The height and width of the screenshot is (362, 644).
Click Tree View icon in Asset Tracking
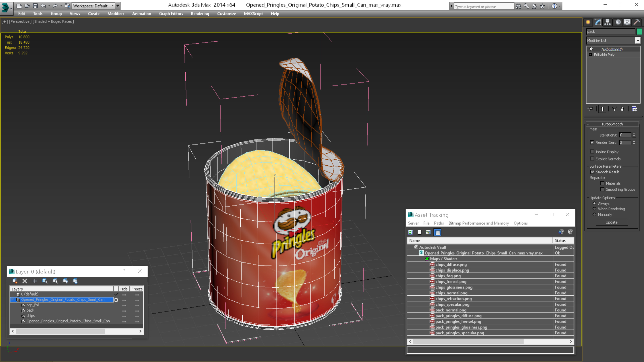(x=428, y=232)
